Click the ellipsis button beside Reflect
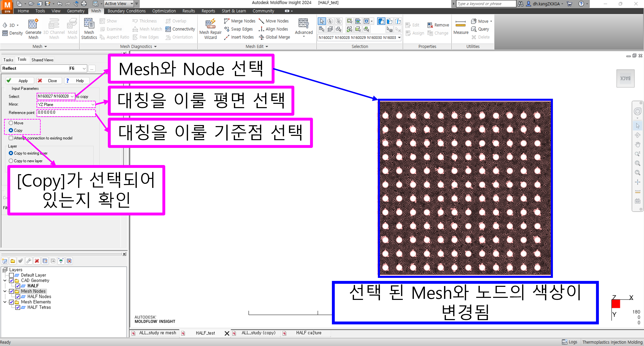 (x=92, y=68)
